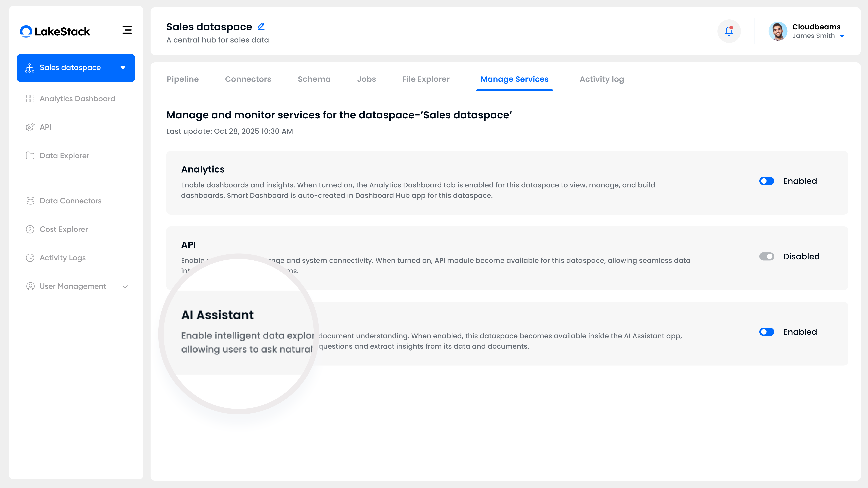Switch to the Activity log tab
Screen dimensions: 868x488
601,79
